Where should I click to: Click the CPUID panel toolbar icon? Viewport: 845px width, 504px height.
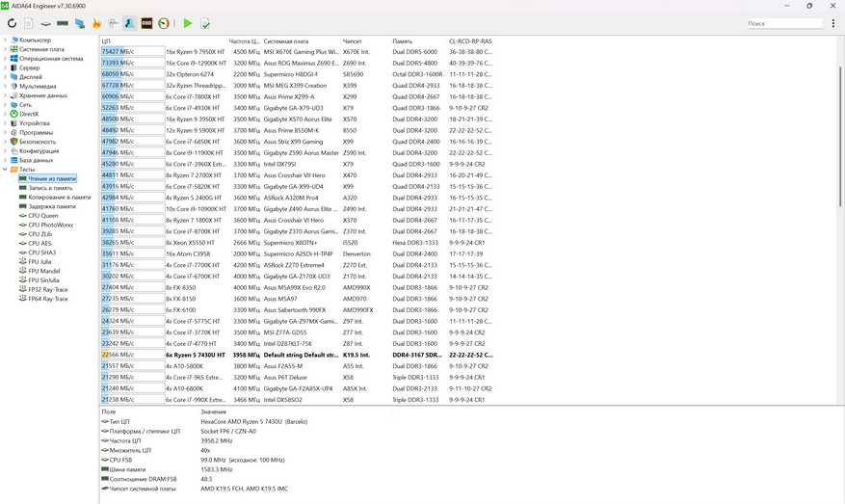pyautogui.click(x=113, y=23)
